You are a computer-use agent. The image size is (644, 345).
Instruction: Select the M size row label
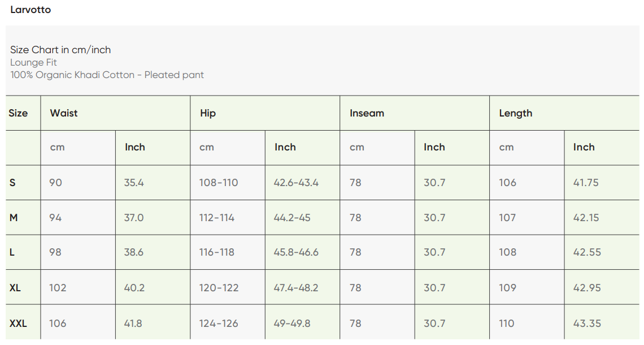click(x=14, y=218)
